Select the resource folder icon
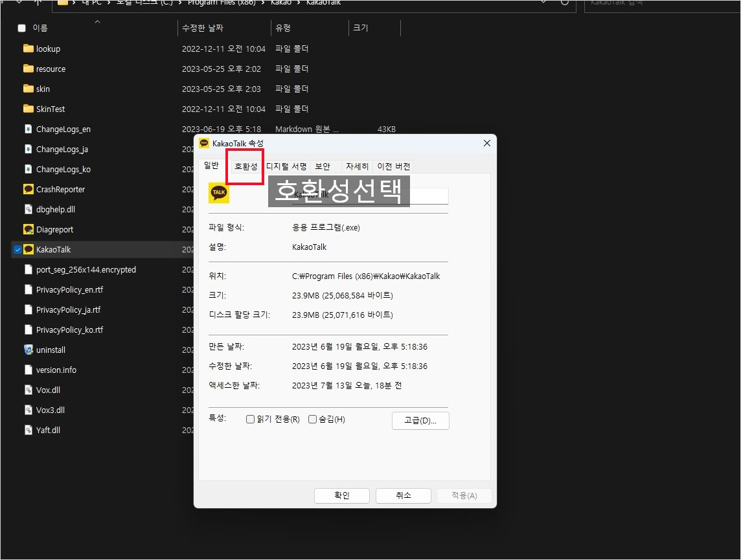This screenshot has width=741, height=560. (28, 69)
